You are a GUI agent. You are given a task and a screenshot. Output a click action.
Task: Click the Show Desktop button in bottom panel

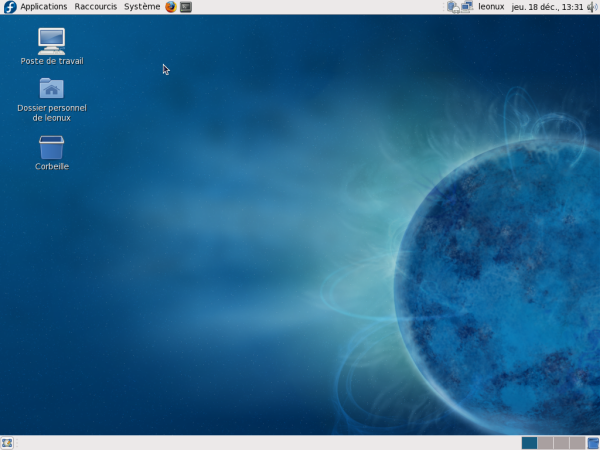[7, 443]
